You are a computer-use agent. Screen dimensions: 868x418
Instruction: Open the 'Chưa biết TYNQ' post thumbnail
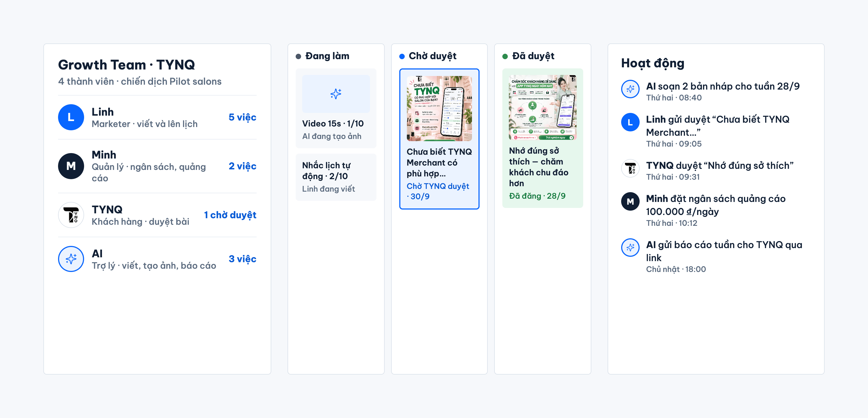[x=439, y=109]
